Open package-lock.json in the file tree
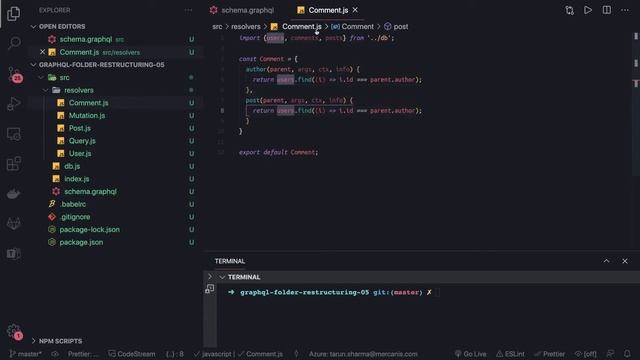 (x=89, y=229)
